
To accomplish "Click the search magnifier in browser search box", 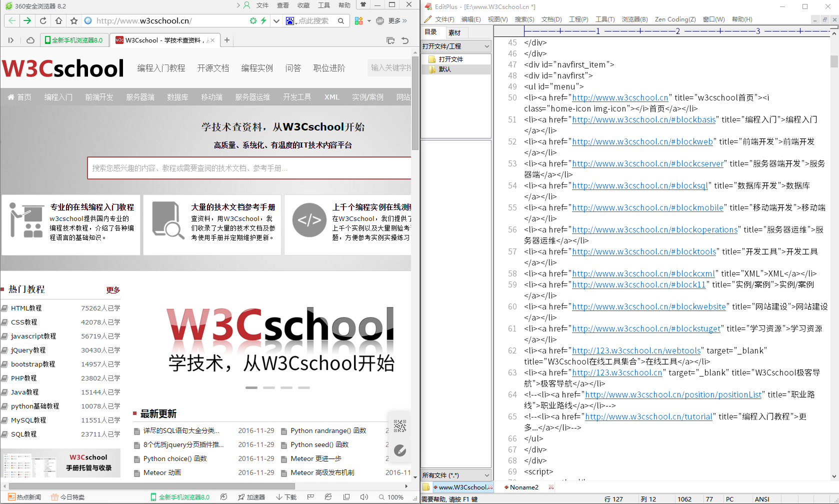I will tap(341, 20).
